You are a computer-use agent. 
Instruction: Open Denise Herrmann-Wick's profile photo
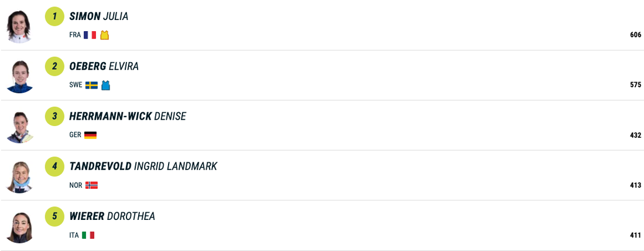(19, 126)
